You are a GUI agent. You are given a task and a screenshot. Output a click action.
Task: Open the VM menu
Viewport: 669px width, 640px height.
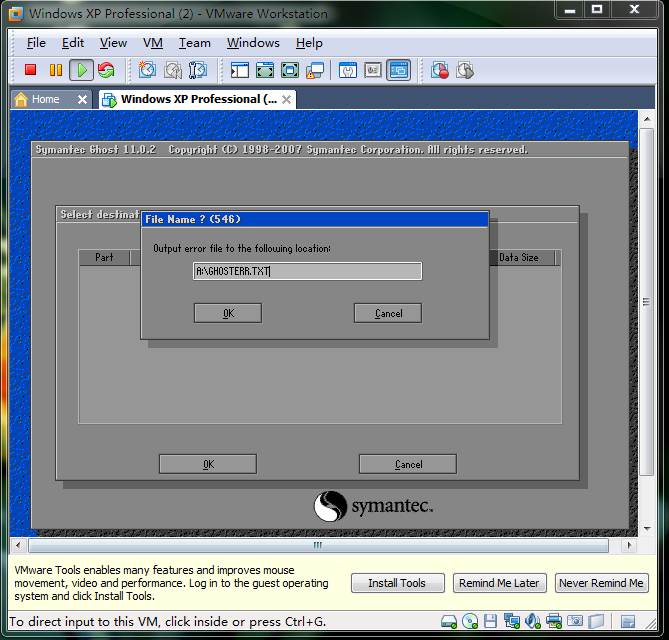(x=152, y=43)
